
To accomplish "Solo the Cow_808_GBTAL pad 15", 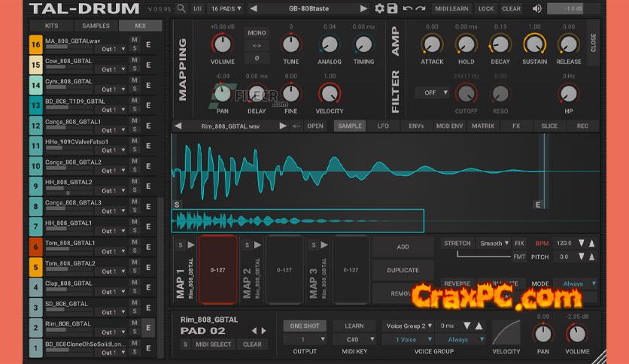I will pos(135,69).
